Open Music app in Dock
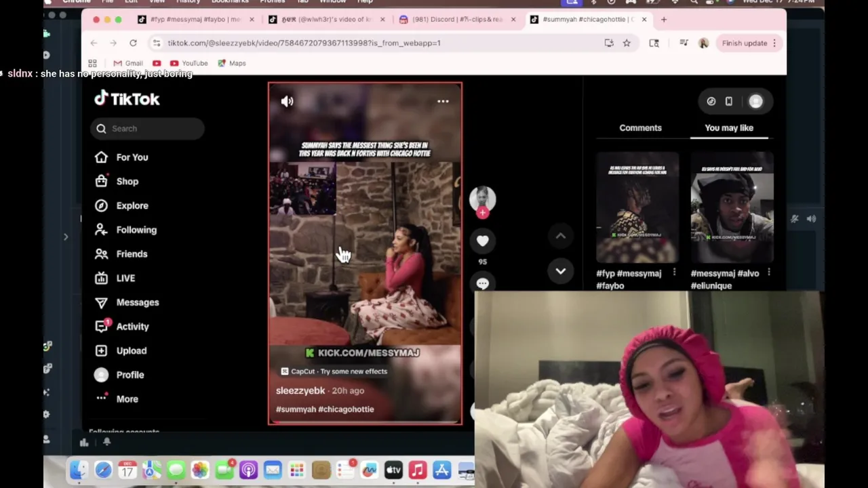Image resolution: width=868 pixels, height=488 pixels. point(418,470)
